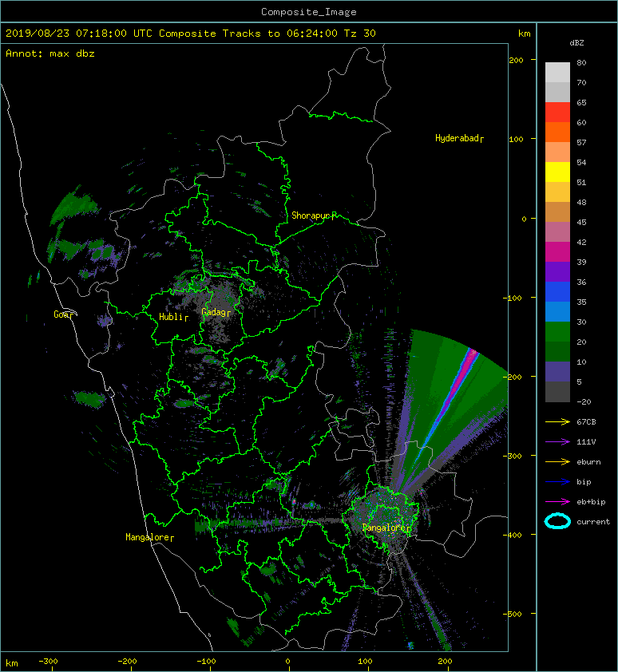Click the -300 tick on the bottom axis
Image resolution: width=618 pixels, height=672 pixels.
click(48, 662)
